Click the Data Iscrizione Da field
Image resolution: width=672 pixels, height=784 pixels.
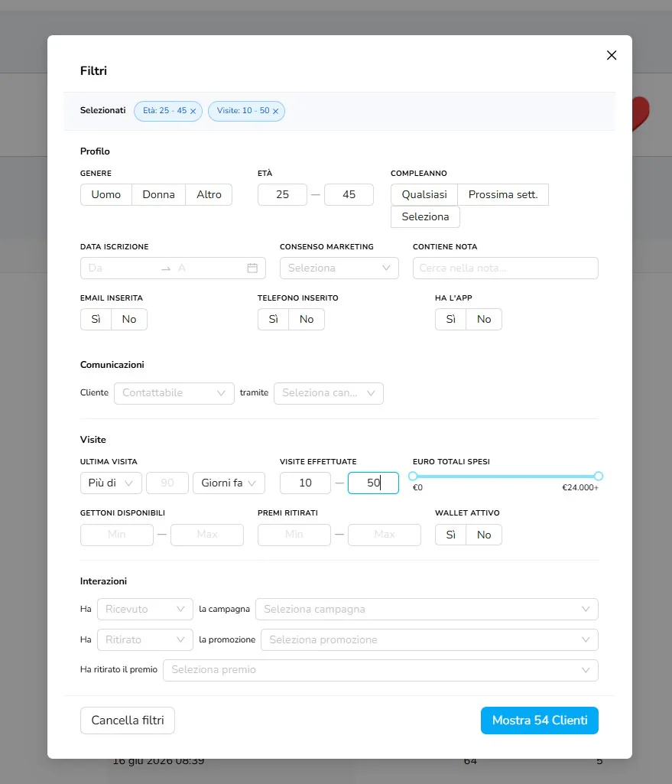(x=120, y=268)
